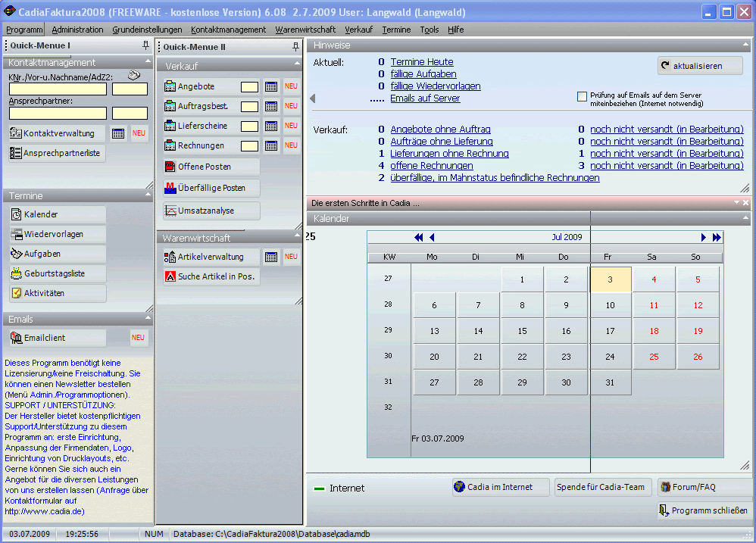Open the Grundeinstellungen menu
Image resolution: width=756 pixels, height=543 pixels.
point(147,30)
